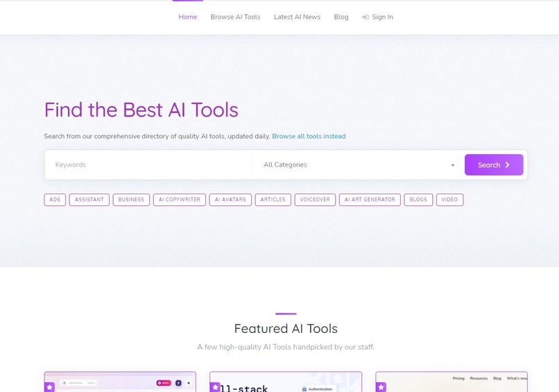Select the ADS tag
559x392 pixels.
[x=55, y=200]
